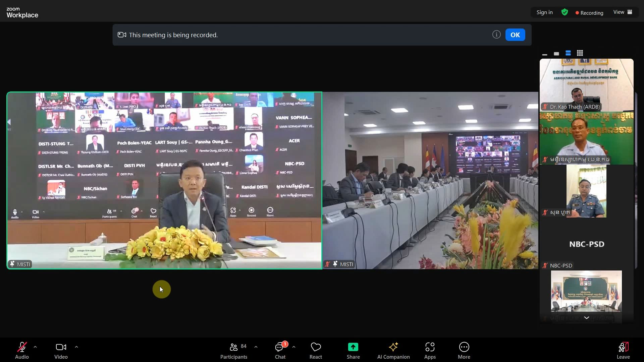The image size is (644, 362).
Task: Expand audio settings caret
Action: click(35, 347)
